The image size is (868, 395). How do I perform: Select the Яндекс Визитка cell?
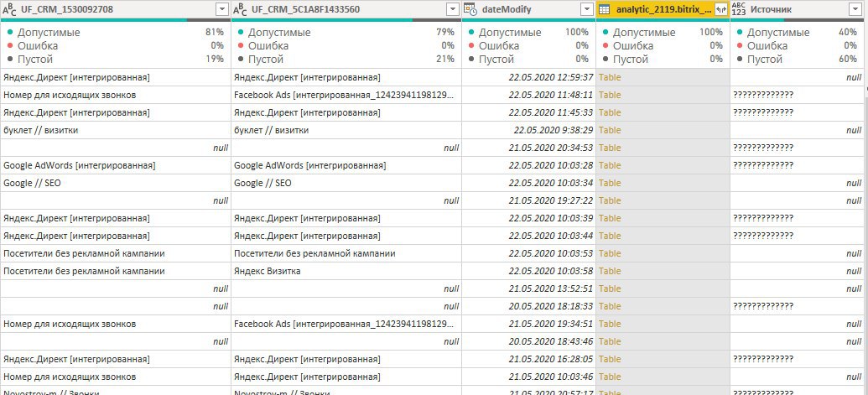click(x=346, y=271)
